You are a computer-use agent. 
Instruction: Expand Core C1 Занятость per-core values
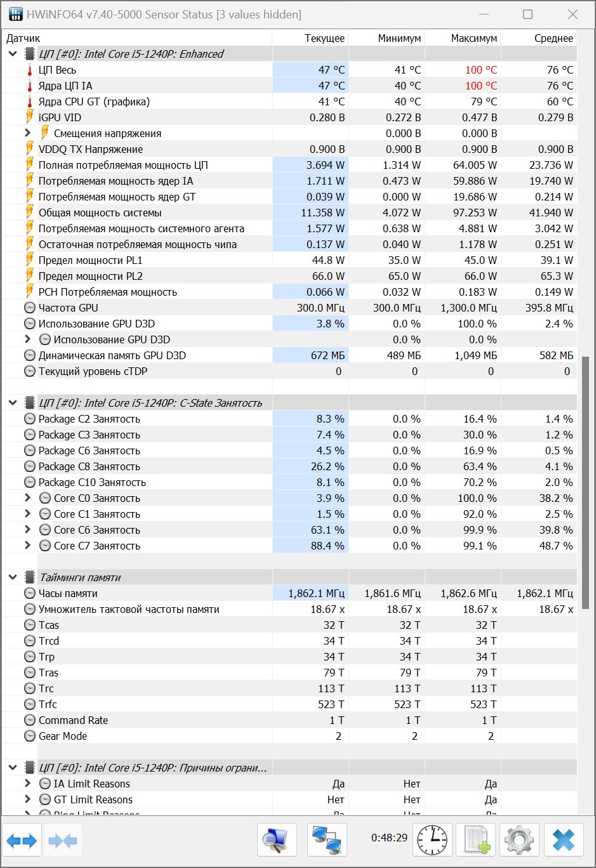pyautogui.click(x=27, y=514)
